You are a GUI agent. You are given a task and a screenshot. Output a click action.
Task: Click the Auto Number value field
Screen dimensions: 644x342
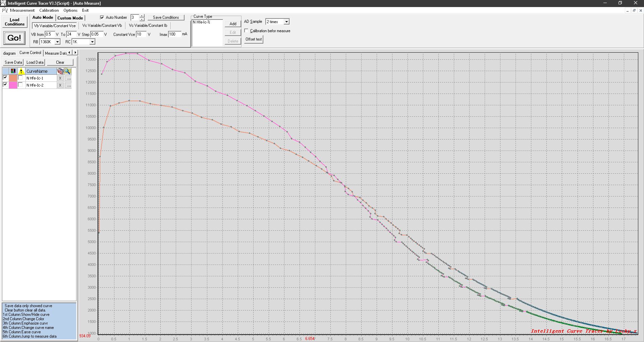(135, 17)
